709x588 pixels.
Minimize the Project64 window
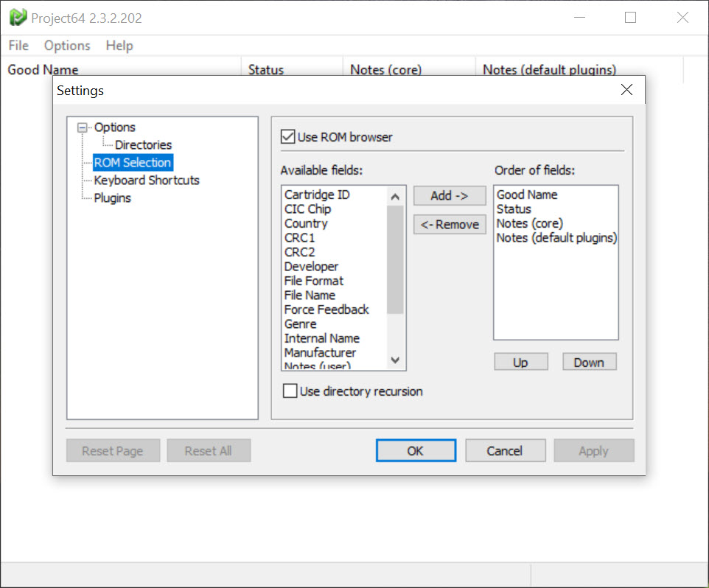tap(580, 18)
